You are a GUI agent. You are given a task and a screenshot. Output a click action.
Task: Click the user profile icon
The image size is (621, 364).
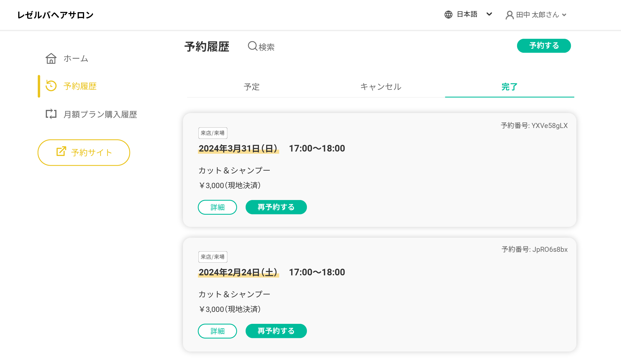pos(509,15)
